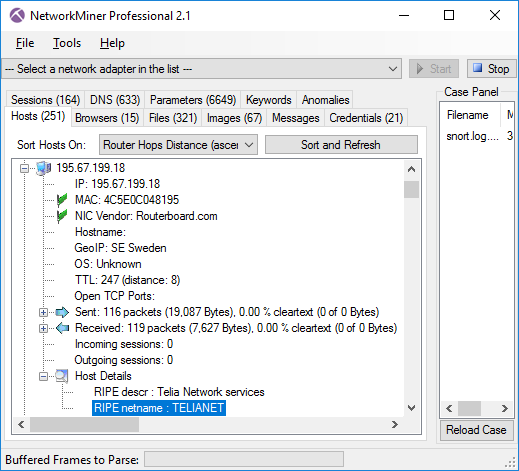This screenshot has height=471, width=519.
Task: Expand the Sent packets node
Action: tap(43, 312)
